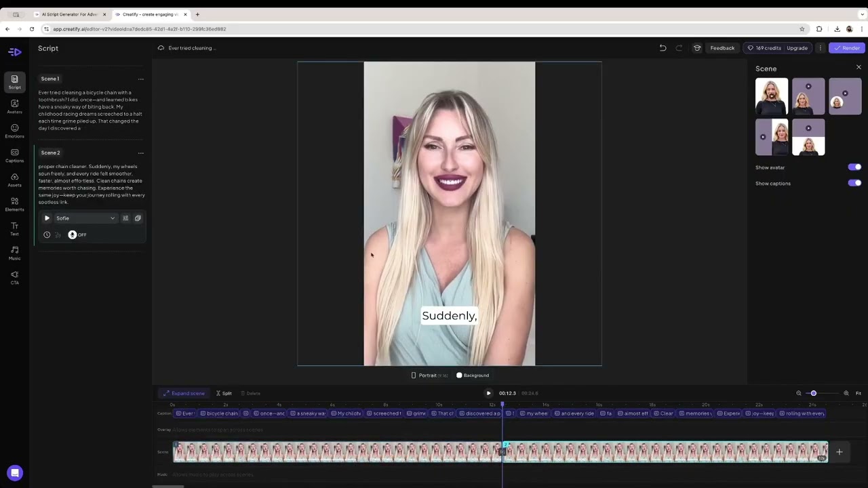Reload the browser page
Screen dimensions: 868x488
point(31,29)
